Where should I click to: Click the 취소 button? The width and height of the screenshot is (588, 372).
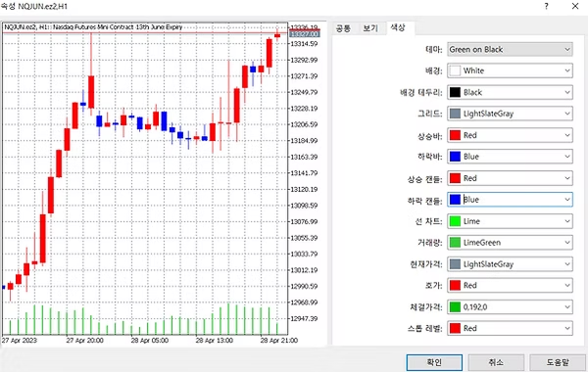(496, 362)
